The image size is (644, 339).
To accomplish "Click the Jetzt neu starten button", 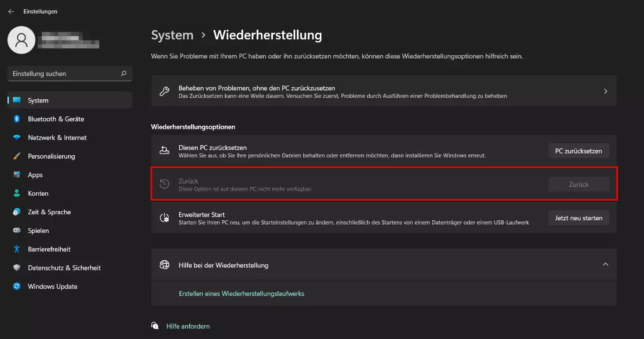I will point(579,217).
